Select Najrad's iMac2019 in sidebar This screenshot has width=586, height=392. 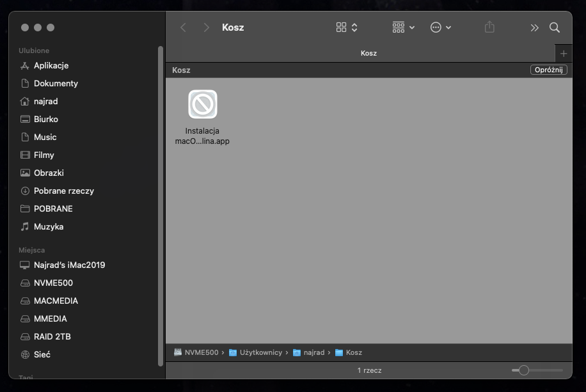(x=69, y=265)
